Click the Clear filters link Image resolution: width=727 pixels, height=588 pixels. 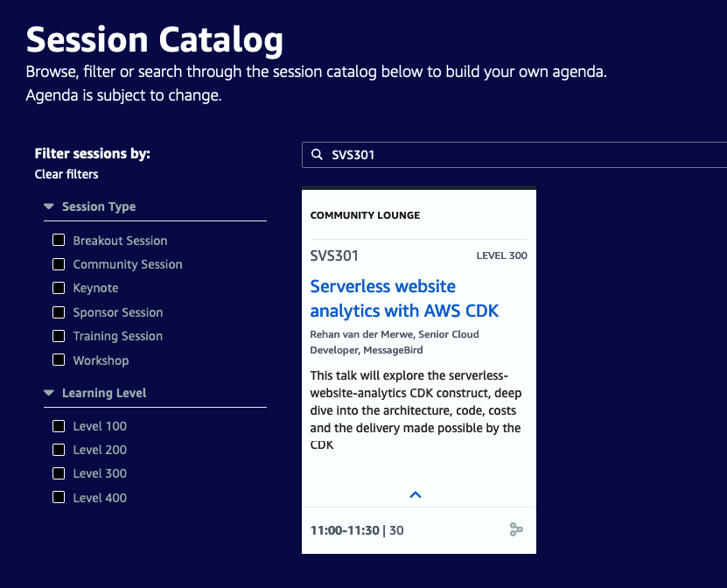click(66, 174)
